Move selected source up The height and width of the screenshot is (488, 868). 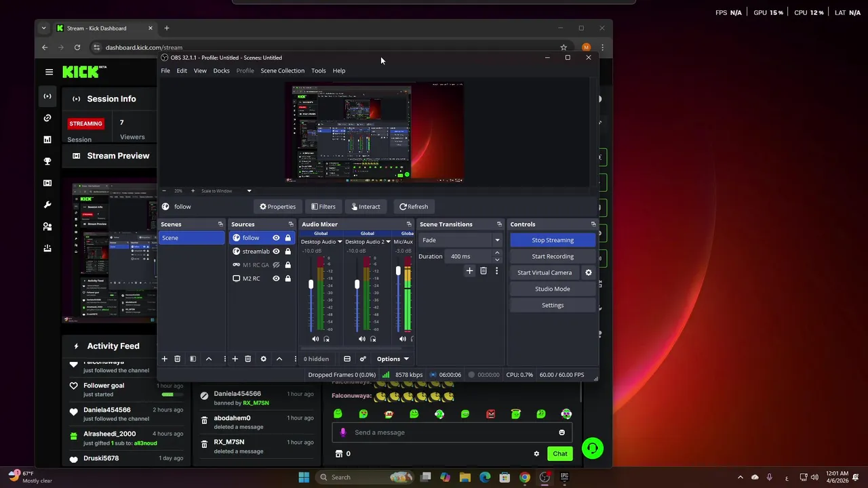point(279,359)
